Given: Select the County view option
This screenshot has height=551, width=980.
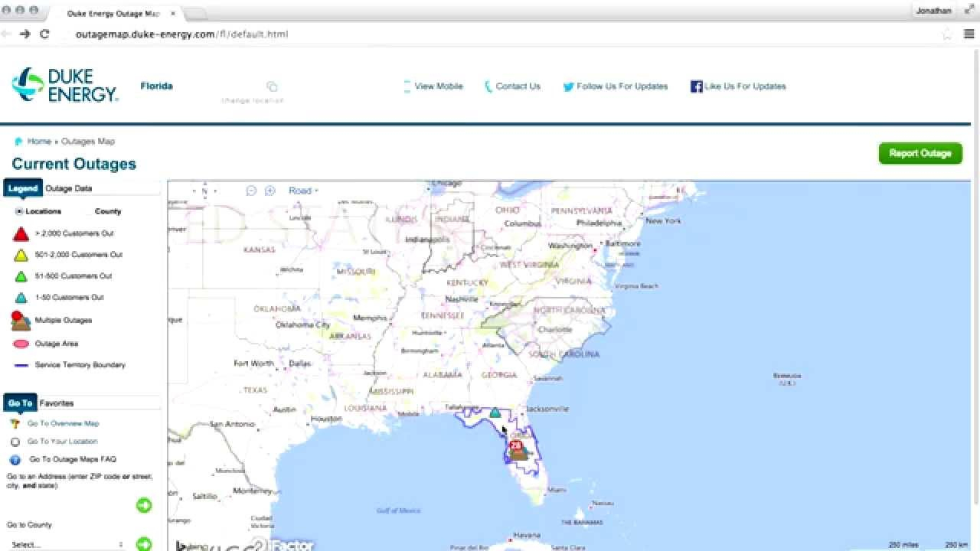Looking at the screenshot, I should point(107,211).
